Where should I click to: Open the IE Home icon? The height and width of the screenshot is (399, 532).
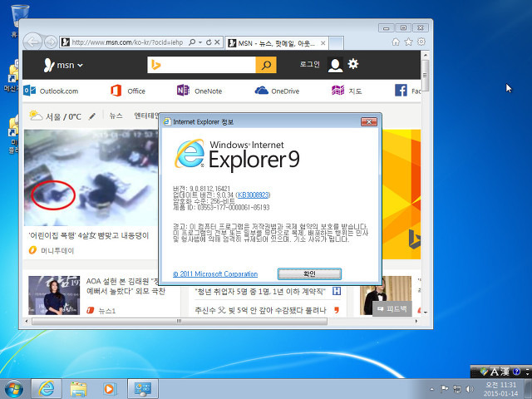point(396,42)
